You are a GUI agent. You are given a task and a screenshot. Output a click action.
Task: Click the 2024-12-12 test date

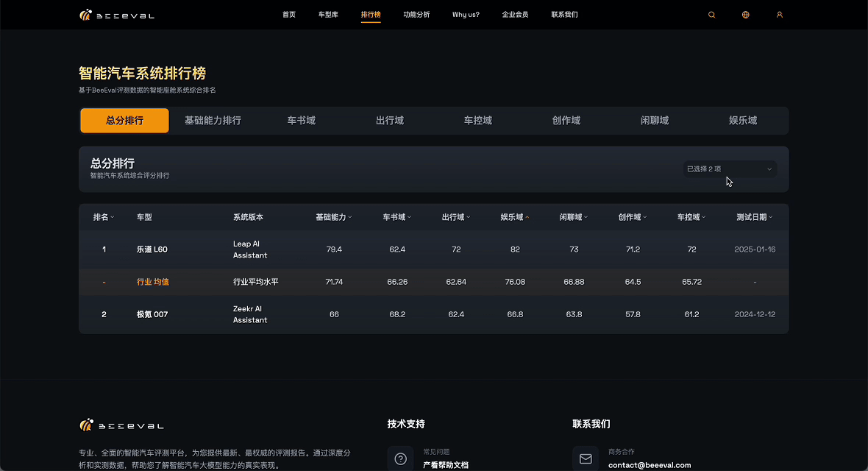pos(755,314)
